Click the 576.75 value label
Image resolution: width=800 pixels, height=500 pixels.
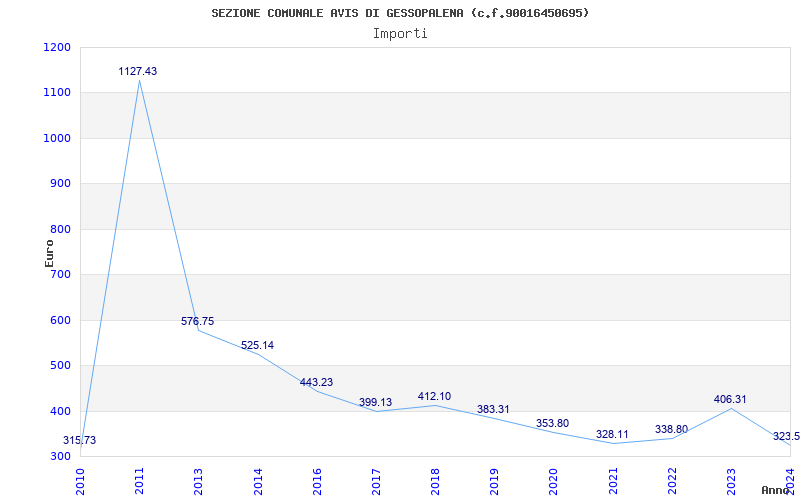click(x=197, y=321)
